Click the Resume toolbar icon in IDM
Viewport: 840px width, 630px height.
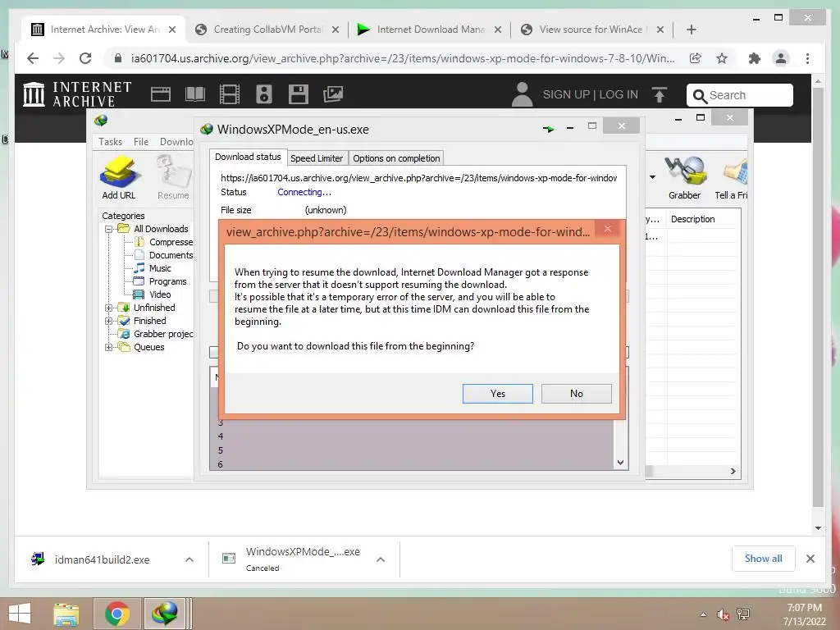click(x=172, y=177)
